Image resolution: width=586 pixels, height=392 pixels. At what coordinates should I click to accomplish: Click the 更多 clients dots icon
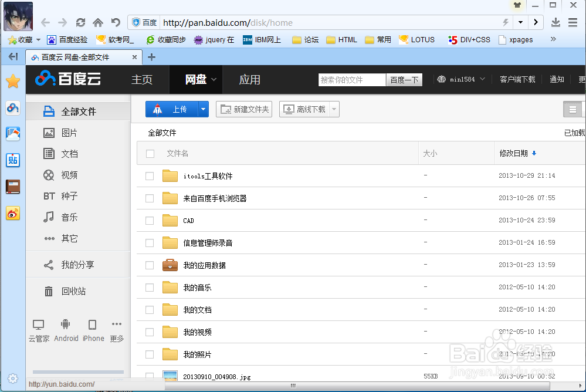click(x=117, y=324)
